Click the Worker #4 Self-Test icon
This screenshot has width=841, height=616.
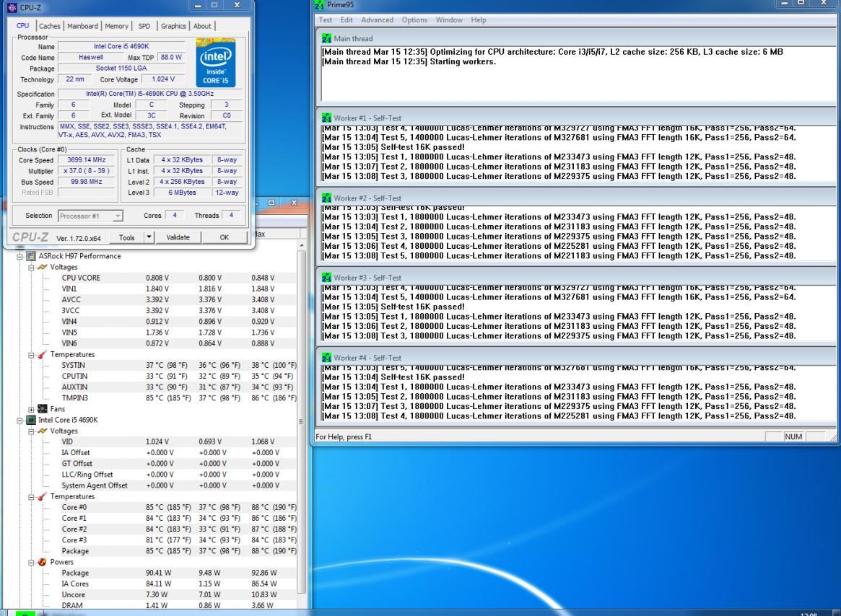point(326,358)
